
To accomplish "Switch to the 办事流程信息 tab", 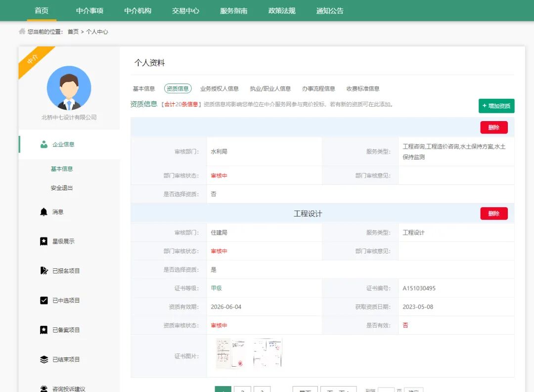I will 319,88.
